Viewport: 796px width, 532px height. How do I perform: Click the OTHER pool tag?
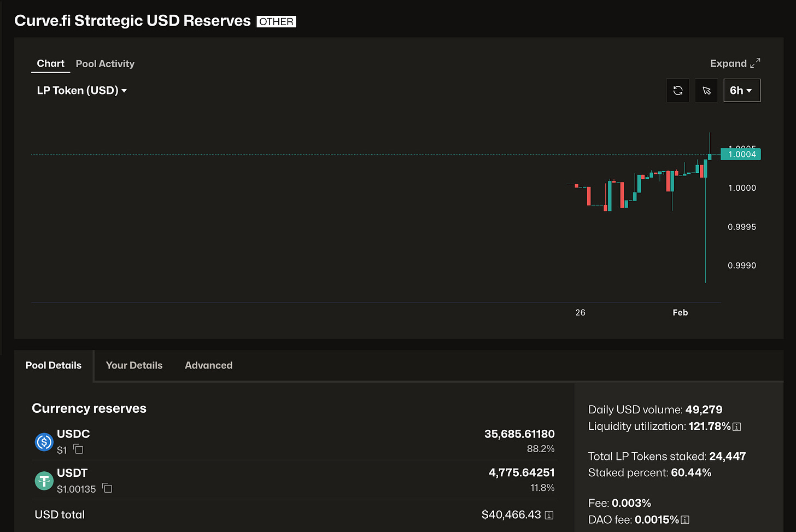coord(276,21)
